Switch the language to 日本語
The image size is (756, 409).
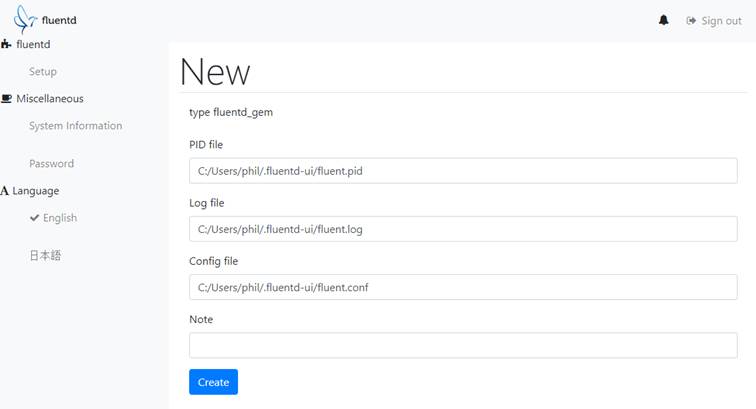pos(45,256)
